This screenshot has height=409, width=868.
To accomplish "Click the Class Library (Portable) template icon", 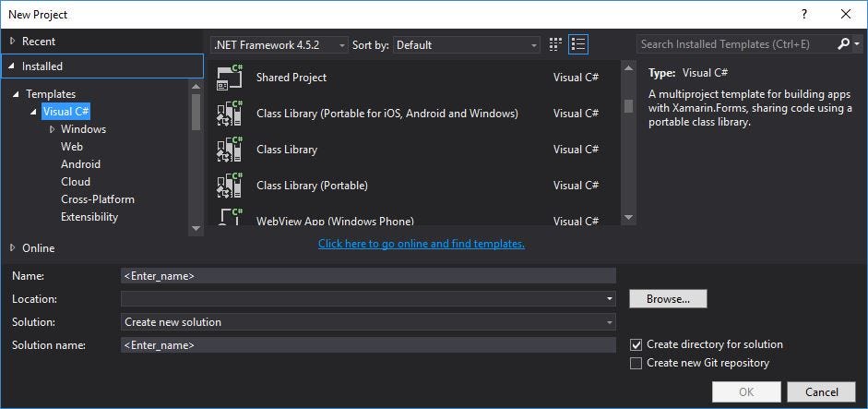I will pyautogui.click(x=229, y=186).
